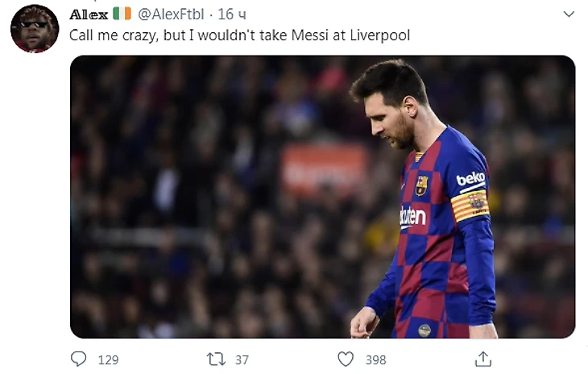Click the Barcelona crest on the jersey
The height and width of the screenshot is (374, 588).
pos(421,185)
